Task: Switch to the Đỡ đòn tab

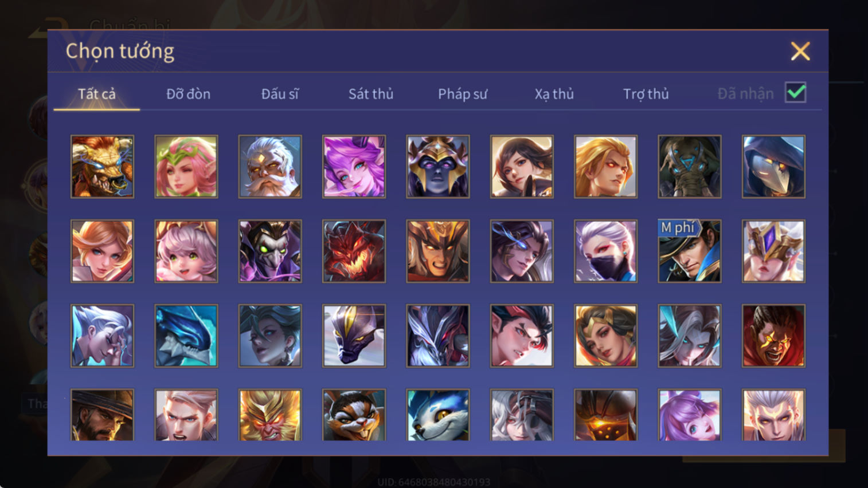Action: (188, 94)
